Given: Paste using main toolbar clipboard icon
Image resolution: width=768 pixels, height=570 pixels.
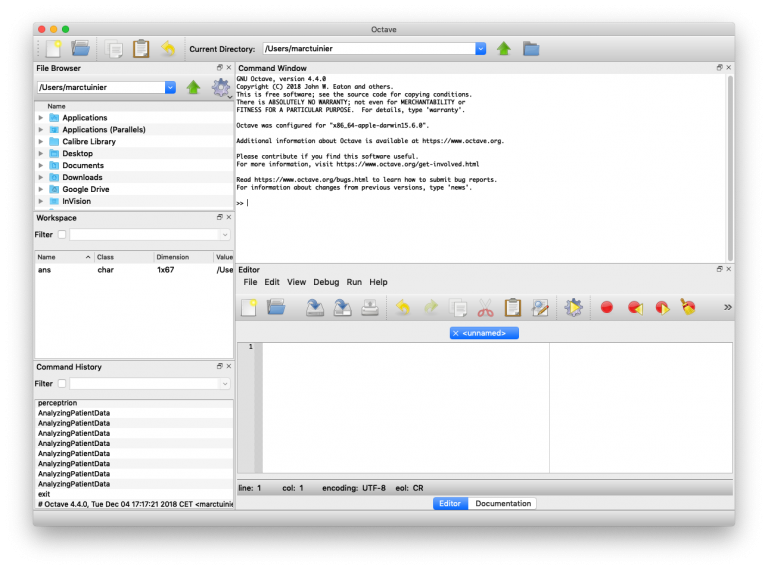Looking at the screenshot, I should coord(141,48).
